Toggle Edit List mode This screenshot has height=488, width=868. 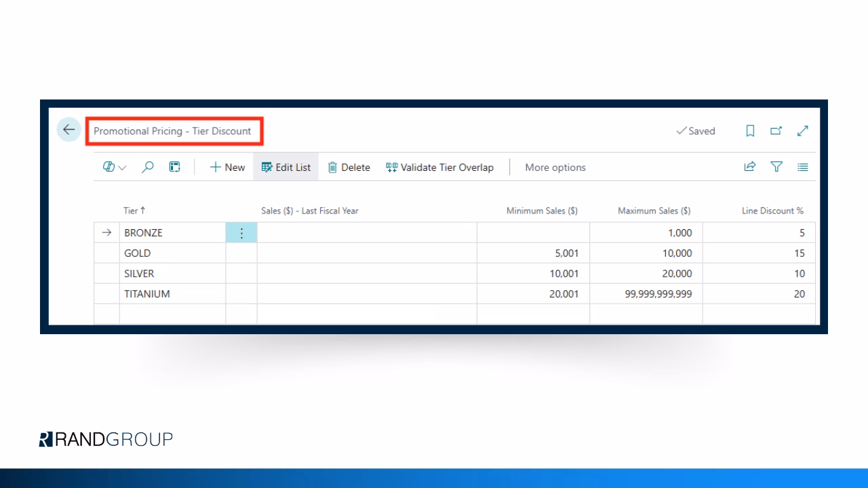point(285,167)
